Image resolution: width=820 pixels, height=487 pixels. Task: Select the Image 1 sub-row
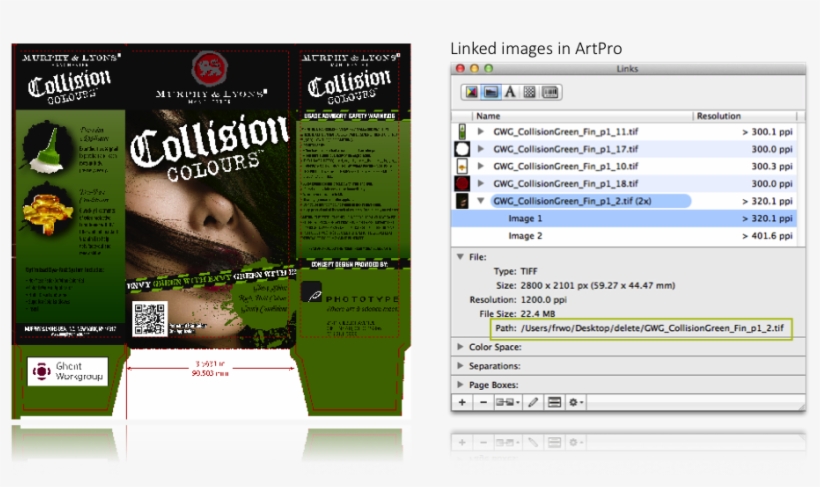point(623,219)
